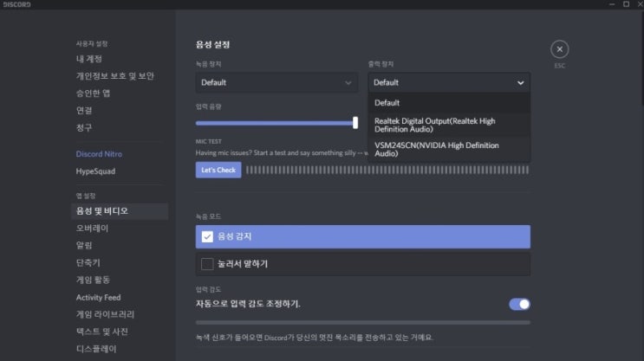The image size is (644, 361).
Task: Open 내 계정 settings page
Action: point(89,59)
